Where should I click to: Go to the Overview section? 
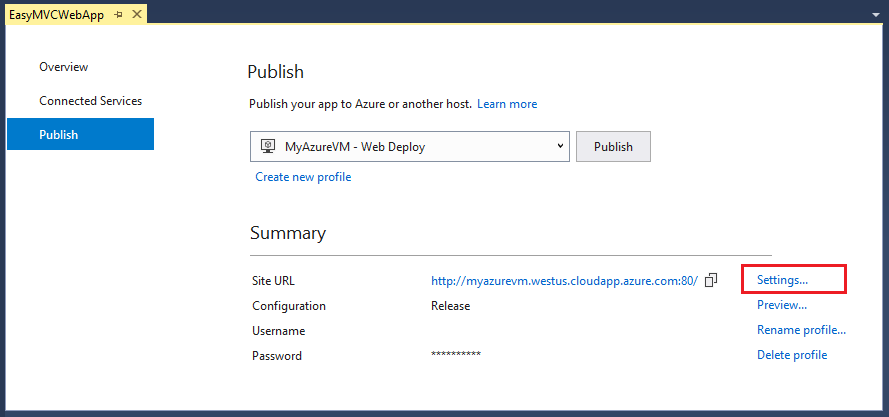[x=64, y=67]
